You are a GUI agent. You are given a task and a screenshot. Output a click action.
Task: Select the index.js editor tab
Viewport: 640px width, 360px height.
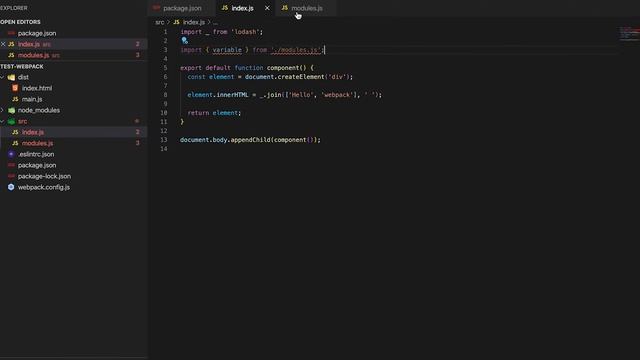coord(242,8)
